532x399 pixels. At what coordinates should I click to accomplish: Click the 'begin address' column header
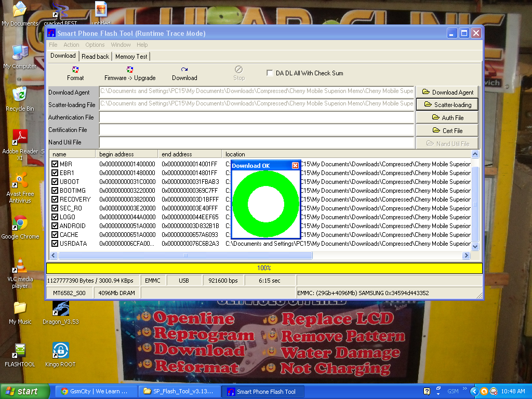127,154
